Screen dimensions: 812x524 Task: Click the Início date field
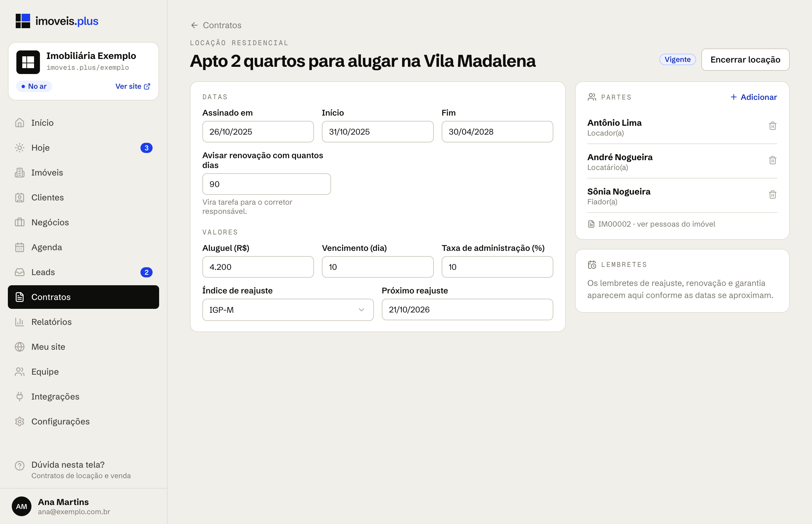[378, 132]
